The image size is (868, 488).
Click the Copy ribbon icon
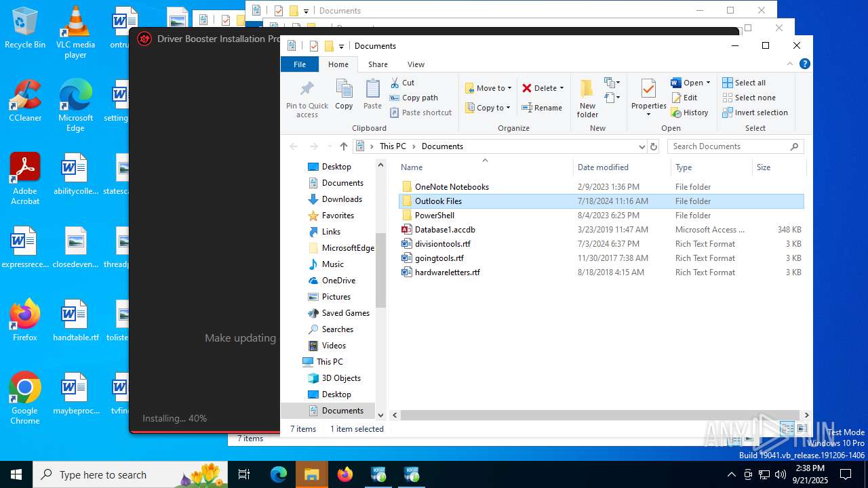[x=344, y=94]
